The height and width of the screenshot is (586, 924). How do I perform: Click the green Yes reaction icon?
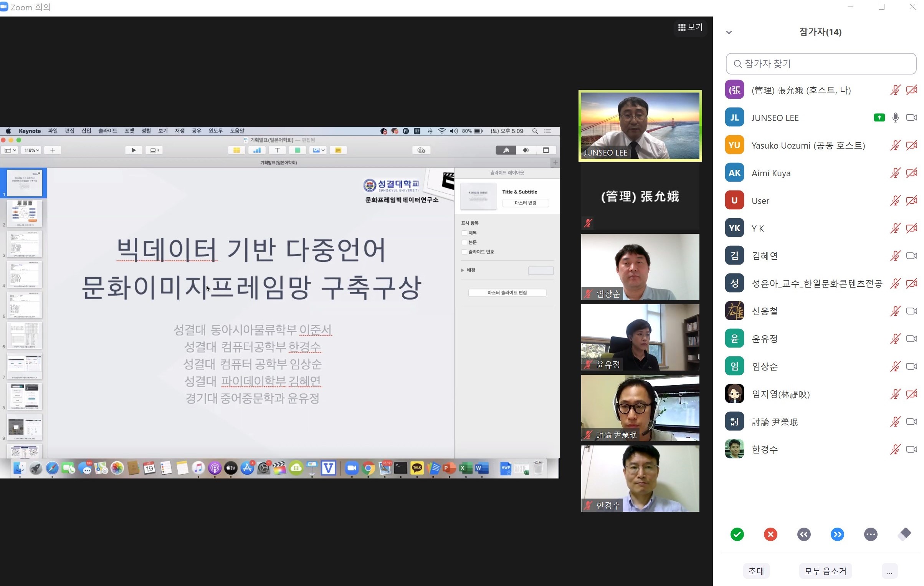click(x=737, y=534)
